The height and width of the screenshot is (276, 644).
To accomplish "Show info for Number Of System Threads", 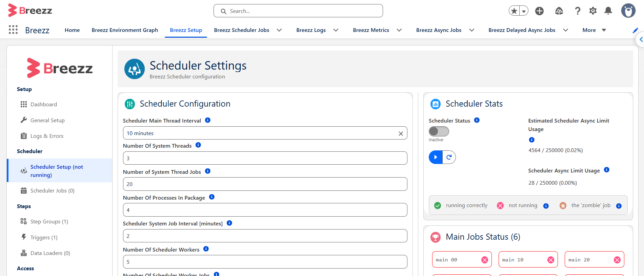I will [198, 145].
